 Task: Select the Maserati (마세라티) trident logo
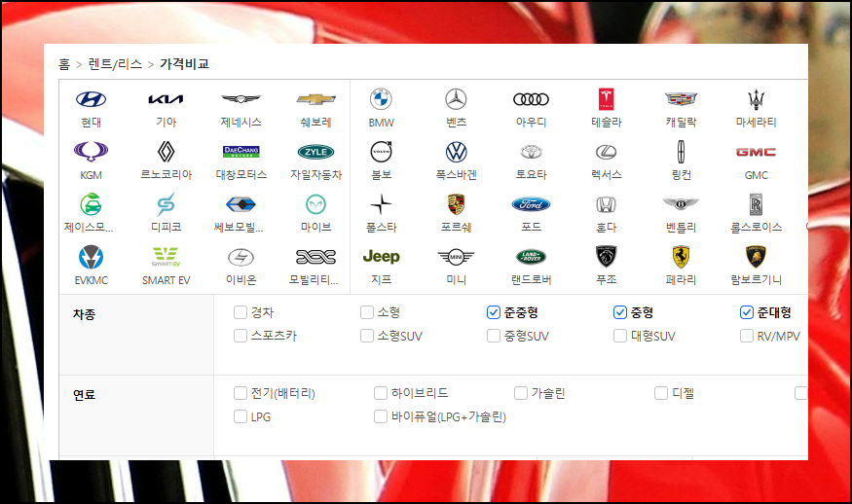(756, 99)
